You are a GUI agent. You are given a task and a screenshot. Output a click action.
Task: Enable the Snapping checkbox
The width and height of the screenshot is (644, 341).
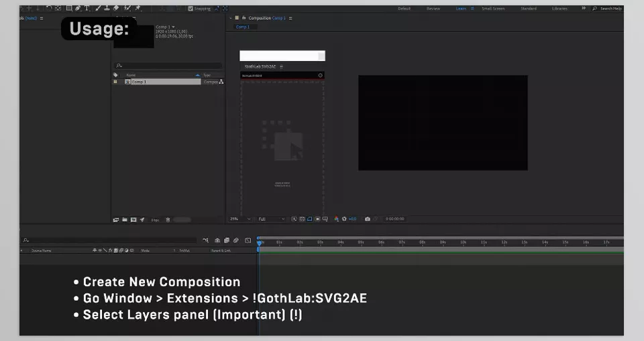(191, 9)
